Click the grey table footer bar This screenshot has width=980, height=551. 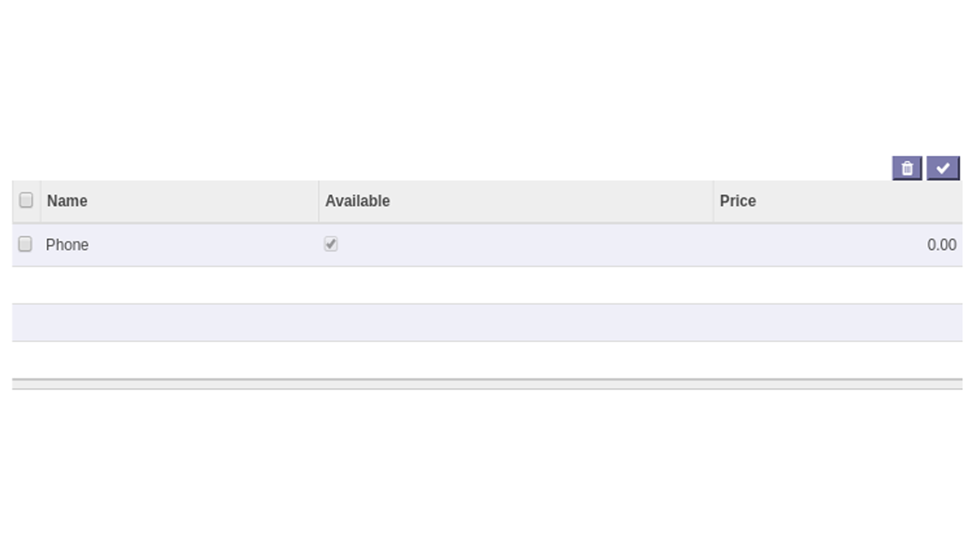pos(487,385)
